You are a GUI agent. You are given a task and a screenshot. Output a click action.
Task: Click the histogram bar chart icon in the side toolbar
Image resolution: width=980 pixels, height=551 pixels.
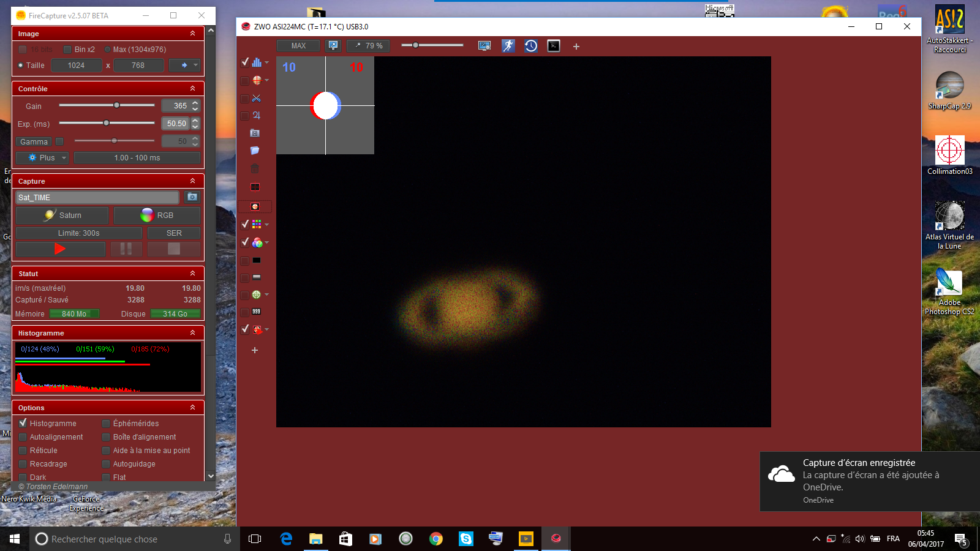click(257, 62)
